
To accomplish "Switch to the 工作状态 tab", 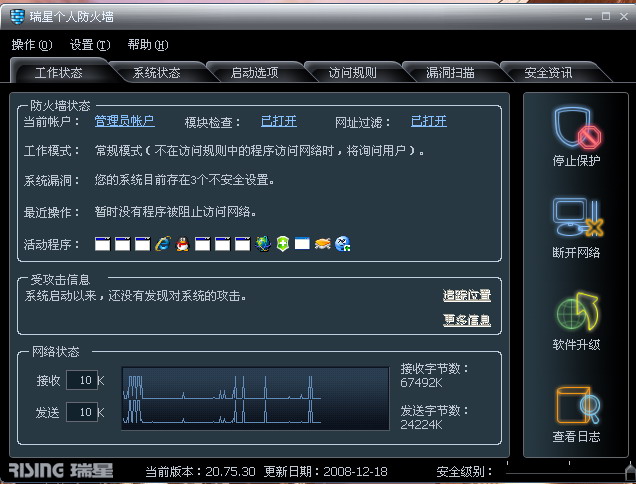I will (x=59, y=72).
